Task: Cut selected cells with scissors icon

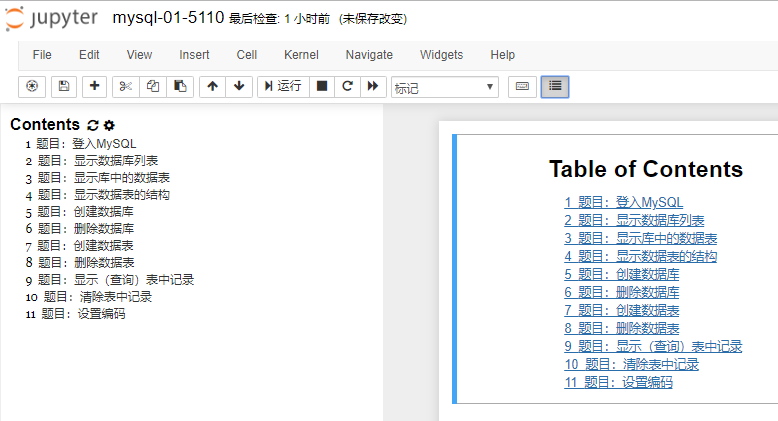Action: pos(126,86)
